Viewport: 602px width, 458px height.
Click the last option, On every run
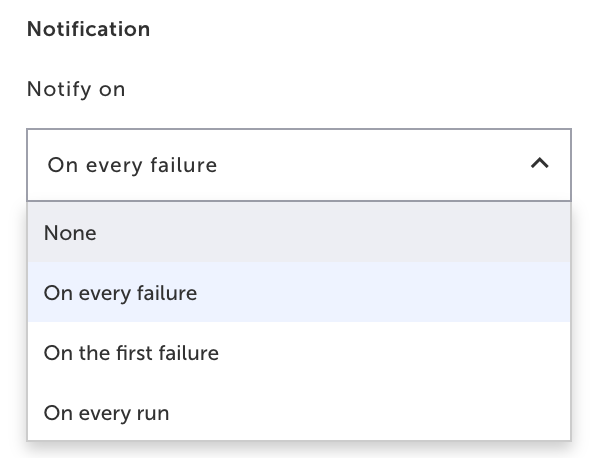[106, 412]
